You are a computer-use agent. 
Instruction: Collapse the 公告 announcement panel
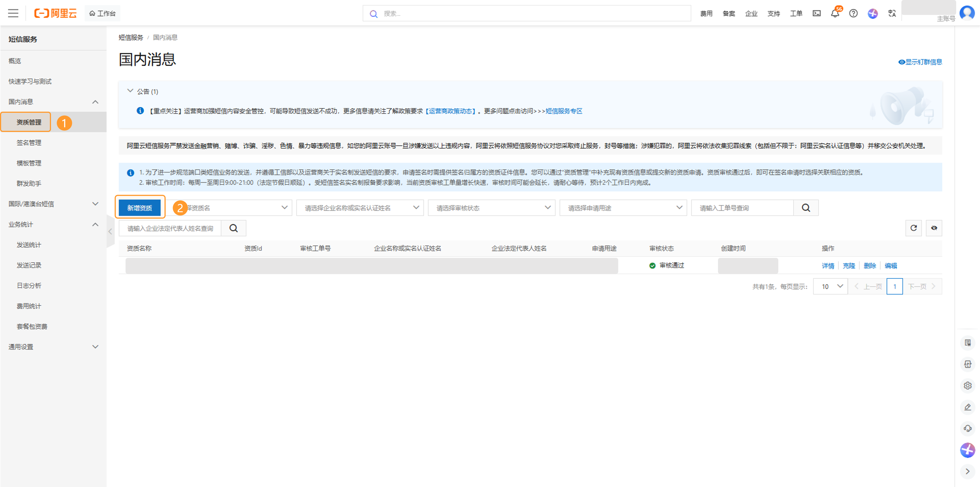pos(130,91)
